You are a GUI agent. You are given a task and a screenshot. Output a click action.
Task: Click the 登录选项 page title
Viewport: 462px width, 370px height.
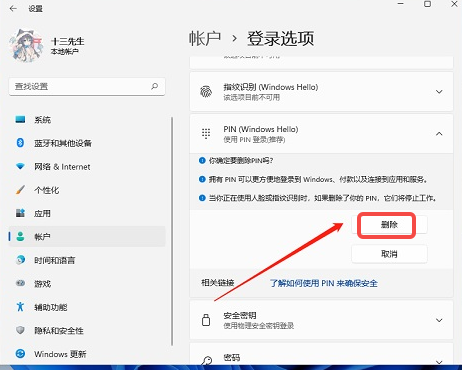[280, 39]
